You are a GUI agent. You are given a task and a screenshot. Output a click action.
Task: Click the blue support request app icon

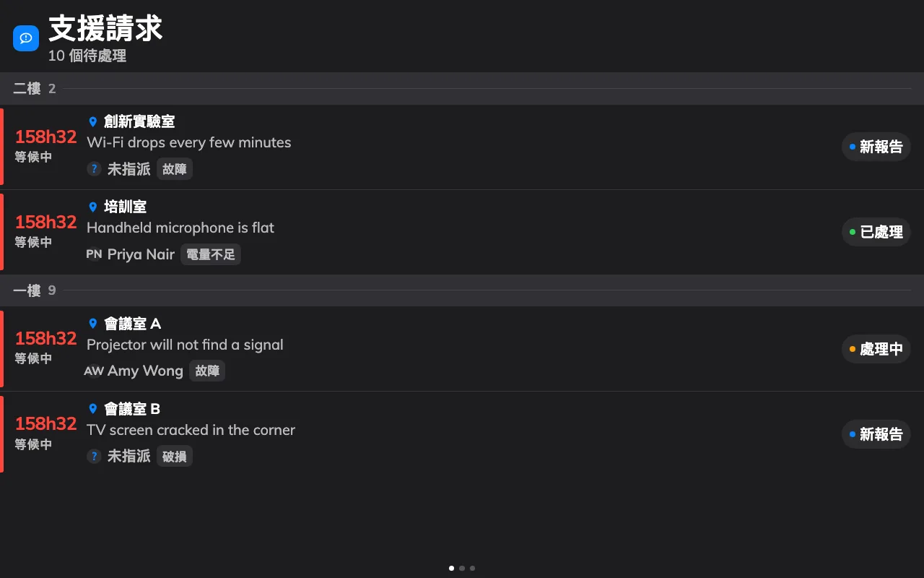[26, 38]
